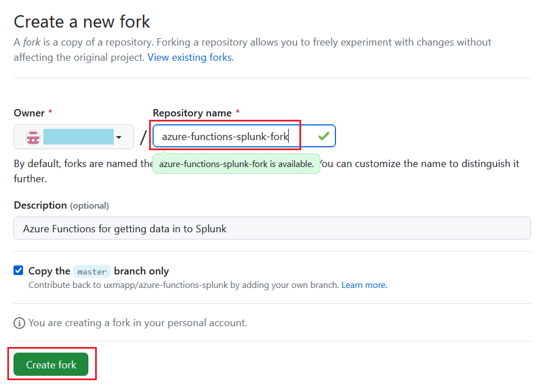Click the Owner field label

click(29, 113)
